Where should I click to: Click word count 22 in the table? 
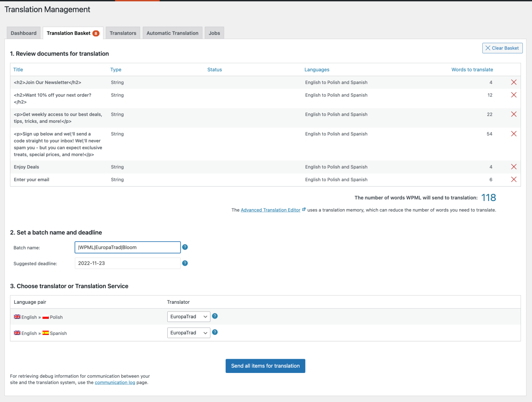[x=490, y=114]
